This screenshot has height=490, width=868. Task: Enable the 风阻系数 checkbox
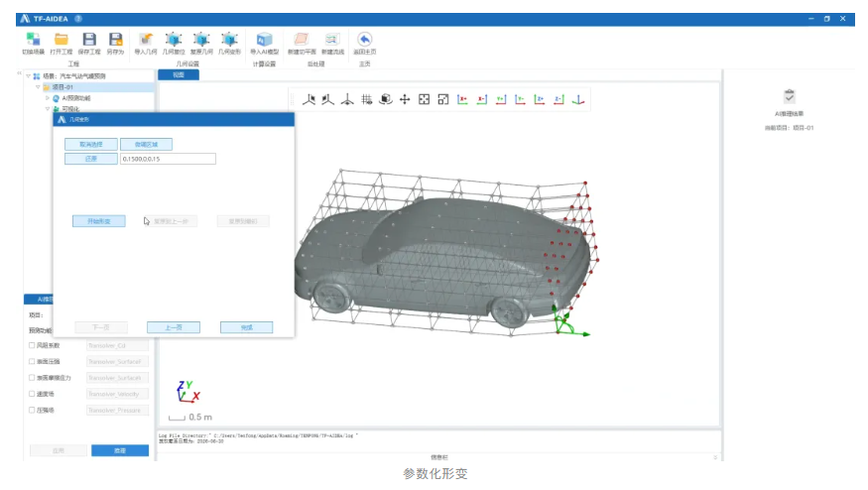point(32,345)
